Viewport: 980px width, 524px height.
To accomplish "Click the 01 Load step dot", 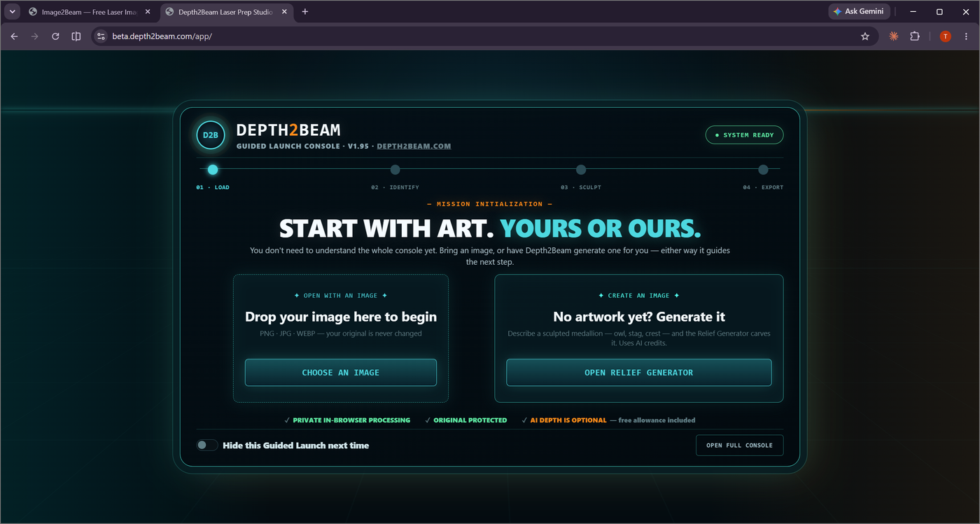I will pyautogui.click(x=213, y=170).
